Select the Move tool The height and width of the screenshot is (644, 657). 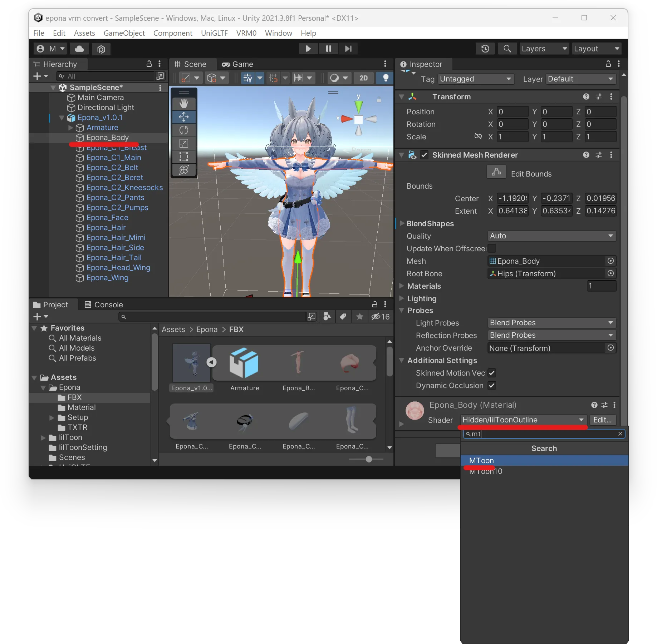[184, 117]
